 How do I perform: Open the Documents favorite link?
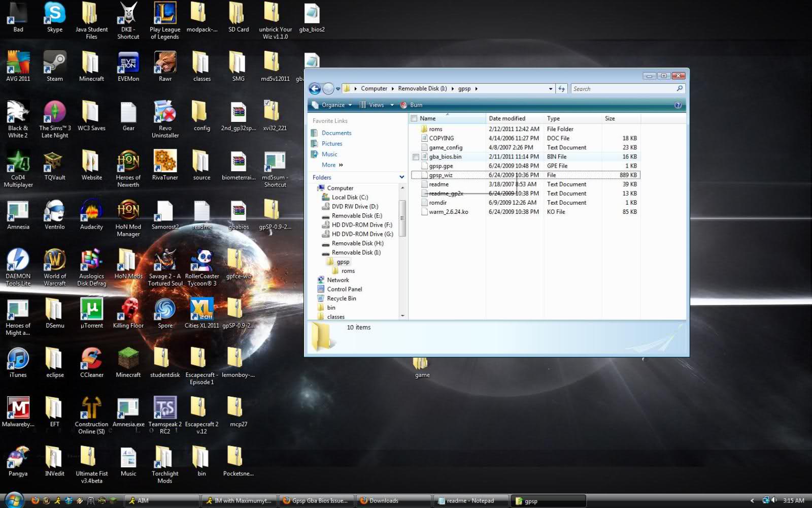click(x=336, y=133)
